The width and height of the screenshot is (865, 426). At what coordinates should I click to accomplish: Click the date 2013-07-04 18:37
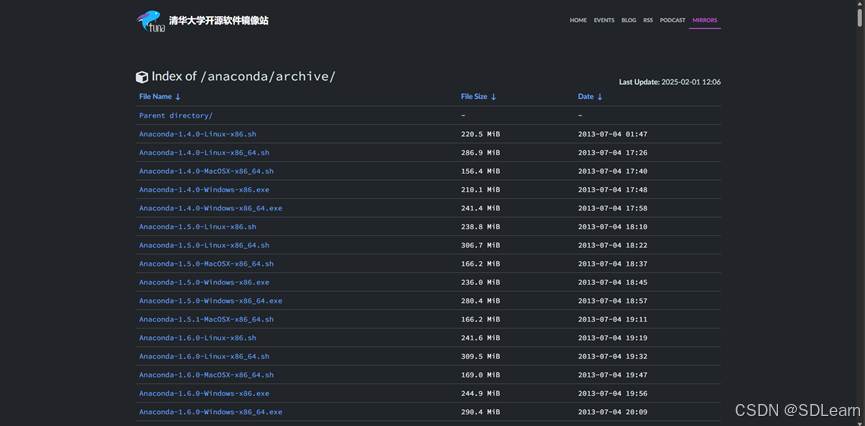pos(612,264)
